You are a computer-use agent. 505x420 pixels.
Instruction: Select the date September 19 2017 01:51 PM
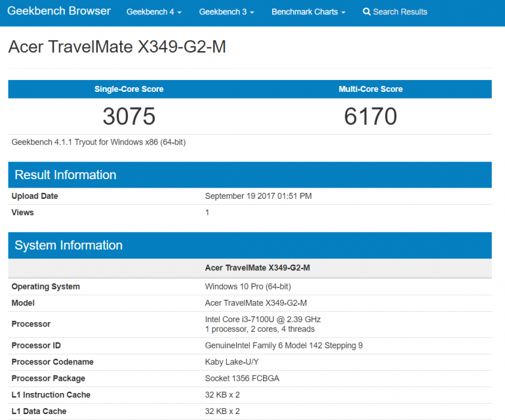[x=258, y=196]
